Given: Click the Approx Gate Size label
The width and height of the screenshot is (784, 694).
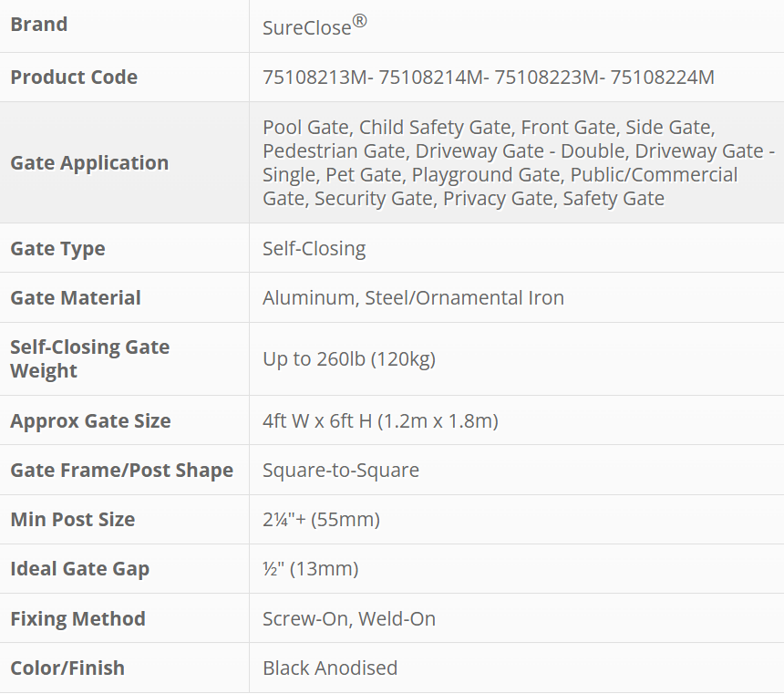Looking at the screenshot, I should tap(90, 420).
